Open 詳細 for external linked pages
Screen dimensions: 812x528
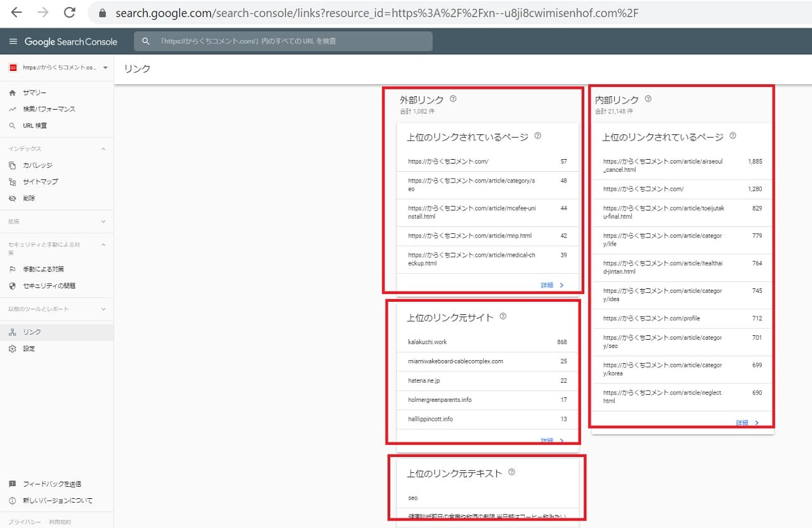coord(552,285)
